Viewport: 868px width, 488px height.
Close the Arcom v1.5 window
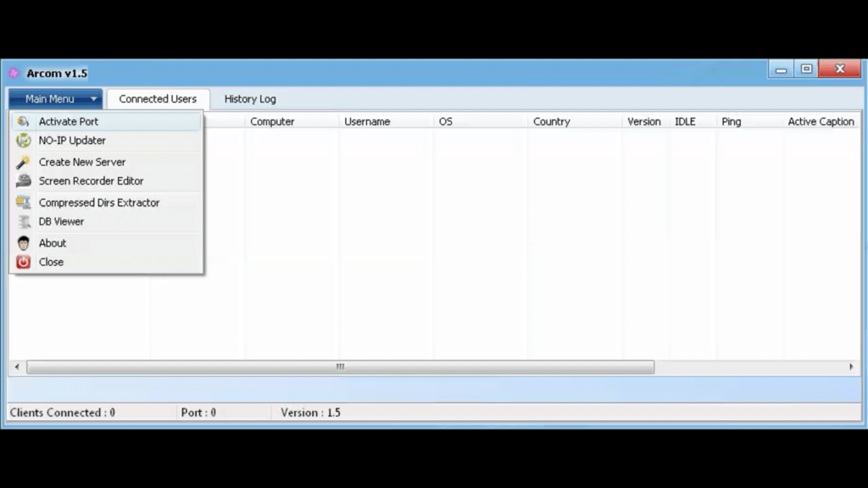click(x=840, y=69)
